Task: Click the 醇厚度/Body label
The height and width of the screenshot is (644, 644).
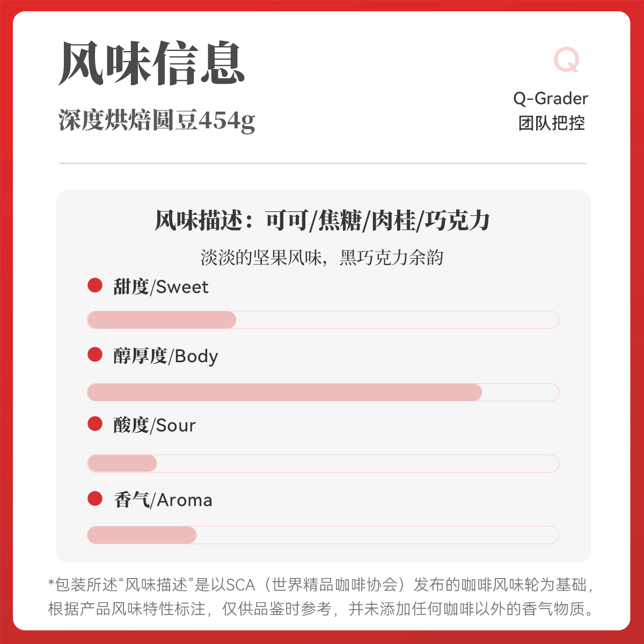Action: (x=166, y=356)
